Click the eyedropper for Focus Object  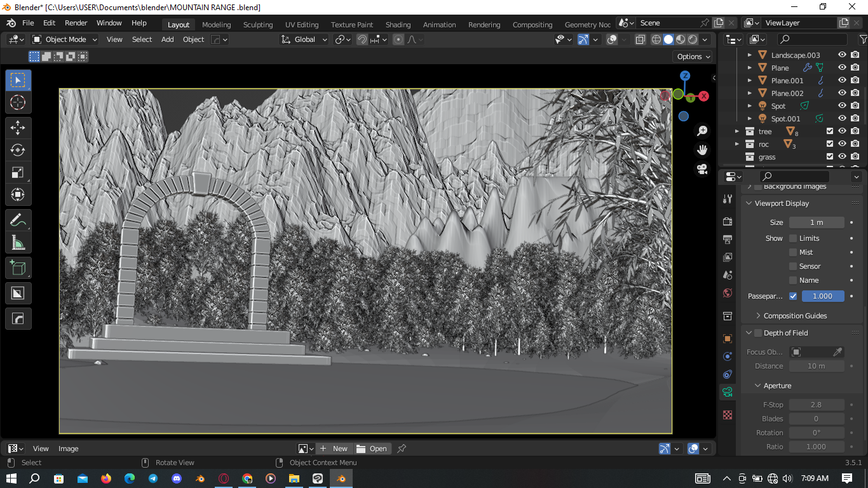click(837, 352)
